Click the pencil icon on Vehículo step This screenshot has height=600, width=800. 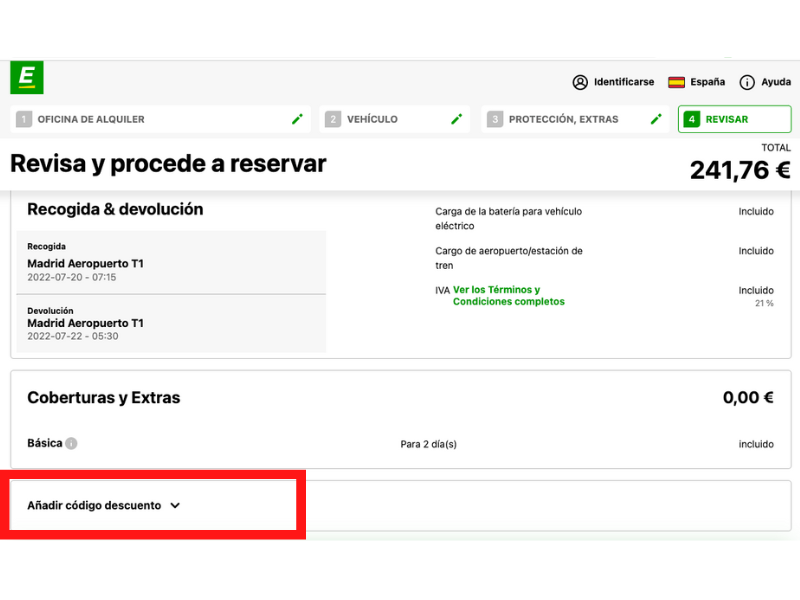pyautogui.click(x=457, y=119)
